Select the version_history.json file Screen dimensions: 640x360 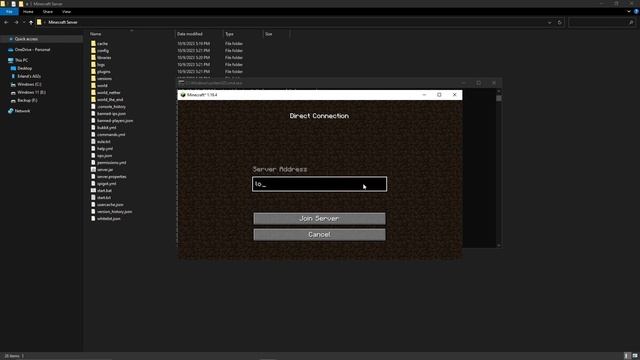pos(114,212)
